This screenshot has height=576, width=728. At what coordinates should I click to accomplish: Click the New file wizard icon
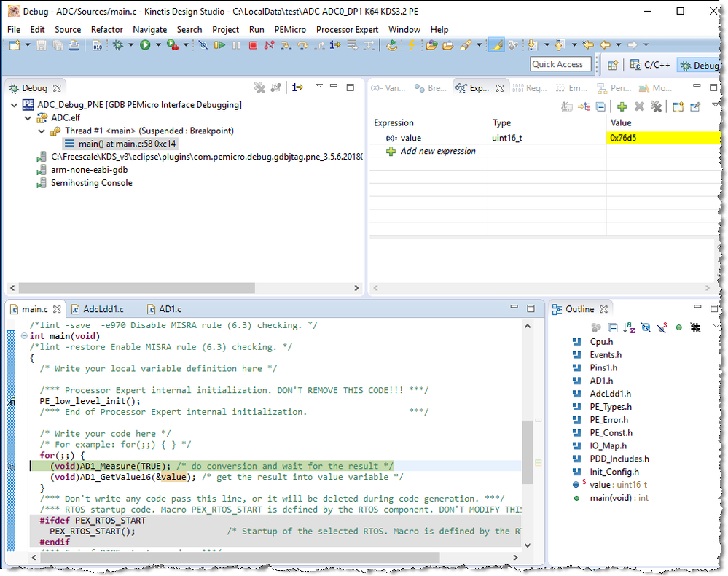pyautogui.click(x=15, y=45)
